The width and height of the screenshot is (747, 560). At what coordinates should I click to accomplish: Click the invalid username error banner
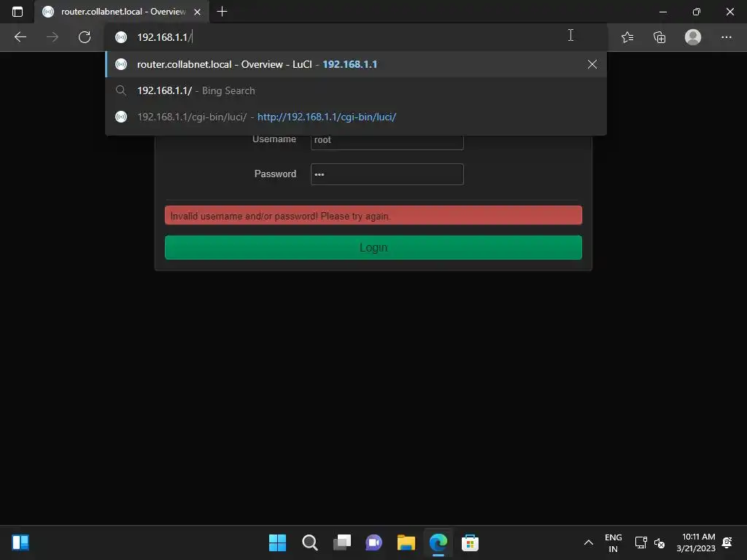click(373, 215)
